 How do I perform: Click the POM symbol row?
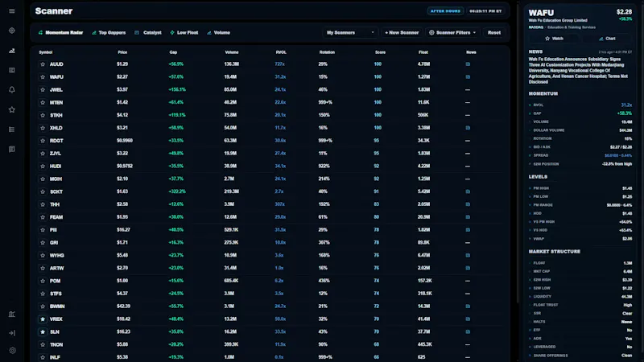point(271,281)
